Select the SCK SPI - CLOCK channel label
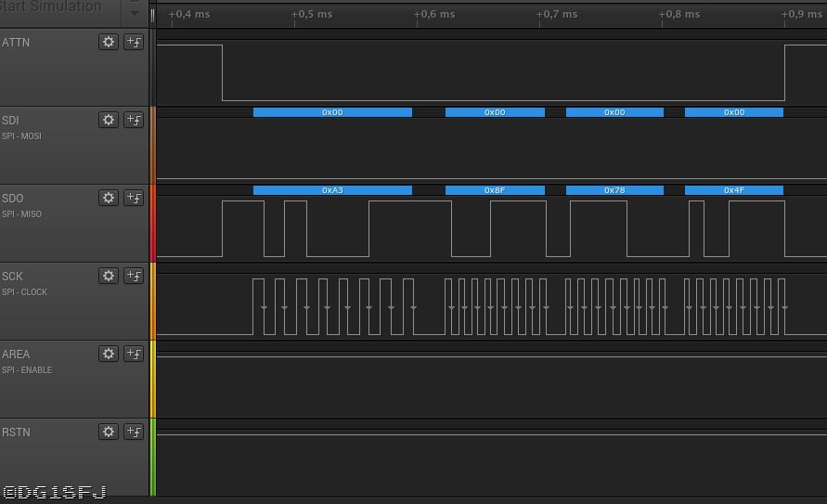This screenshot has width=827, height=504. 24,292
